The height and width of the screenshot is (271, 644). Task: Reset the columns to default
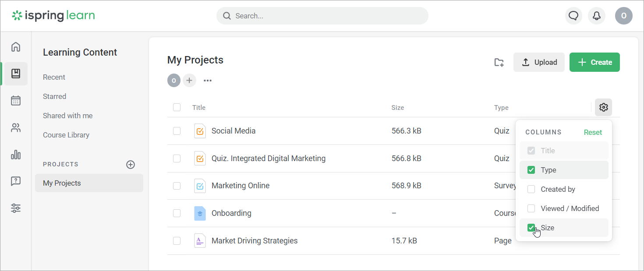[593, 132]
